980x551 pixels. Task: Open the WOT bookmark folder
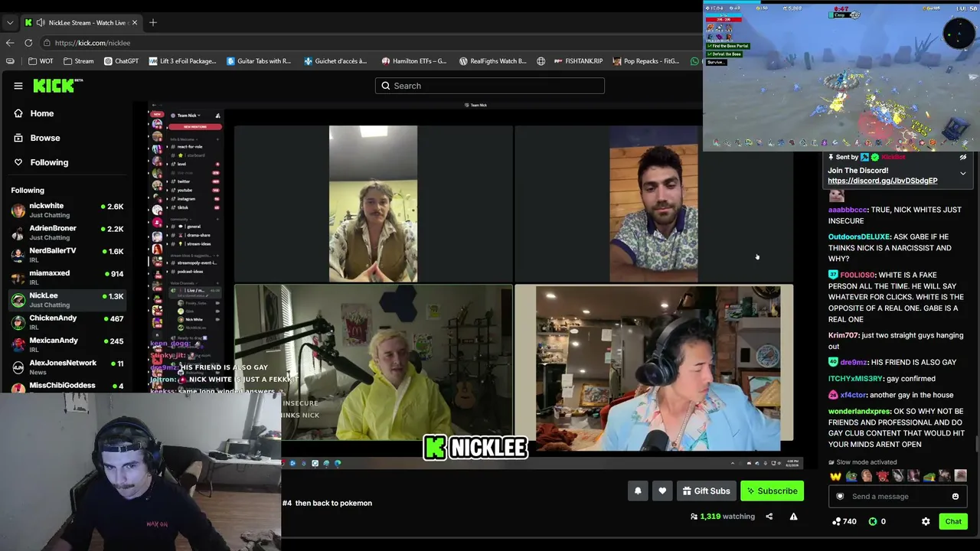pyautogui.click(x=41, y=61)
